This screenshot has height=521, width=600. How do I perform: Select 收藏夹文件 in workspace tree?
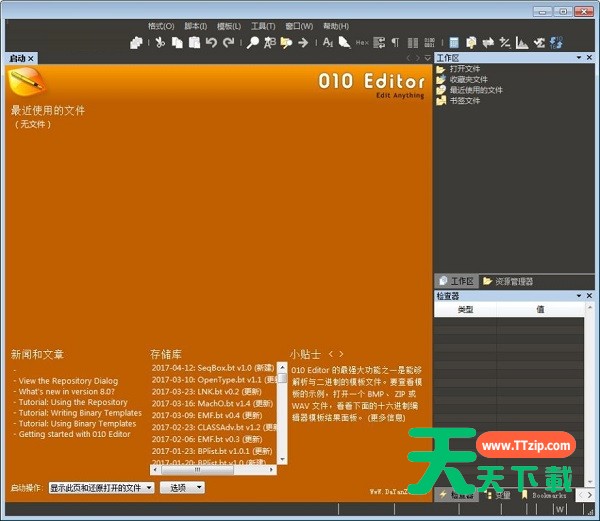(x=468, y=80)
